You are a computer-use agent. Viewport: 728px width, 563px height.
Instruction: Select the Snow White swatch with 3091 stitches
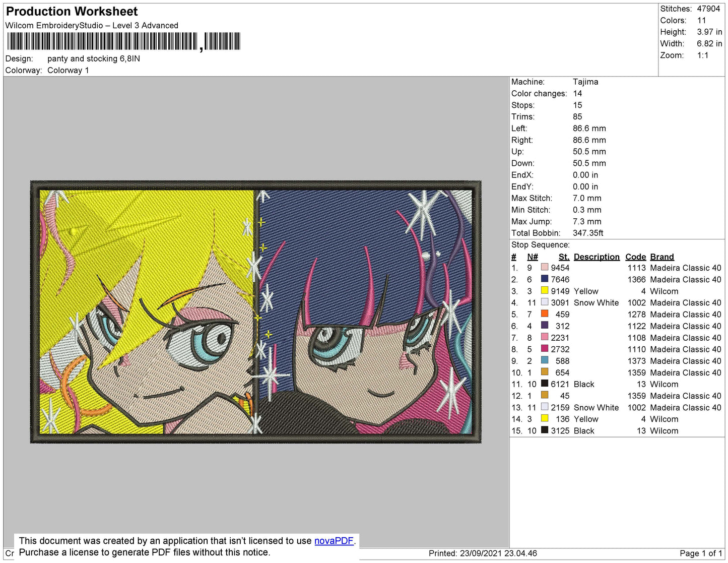544,302
